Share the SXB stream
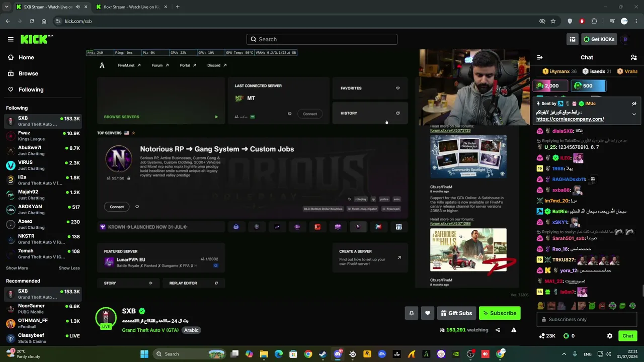644x362 pixels. pyautogui.click(x=498, y=330)
